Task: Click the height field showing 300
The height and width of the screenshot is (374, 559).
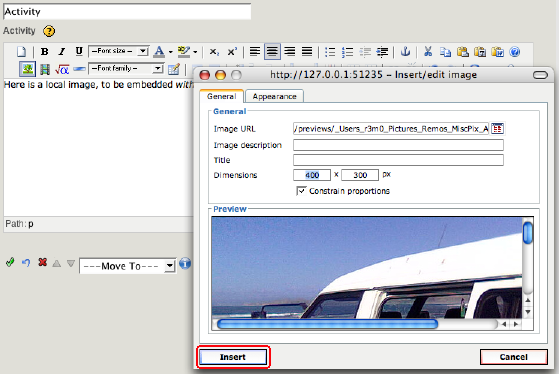Action: tap(360, 175)
